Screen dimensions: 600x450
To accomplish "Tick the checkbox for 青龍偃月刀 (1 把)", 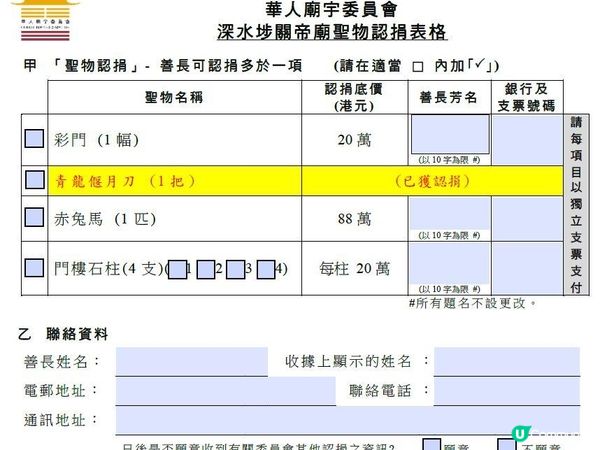I will click(34, 179).
